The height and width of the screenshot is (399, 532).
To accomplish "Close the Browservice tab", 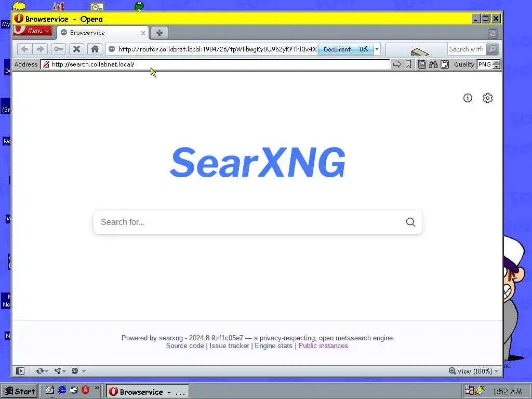I will 143,33.
